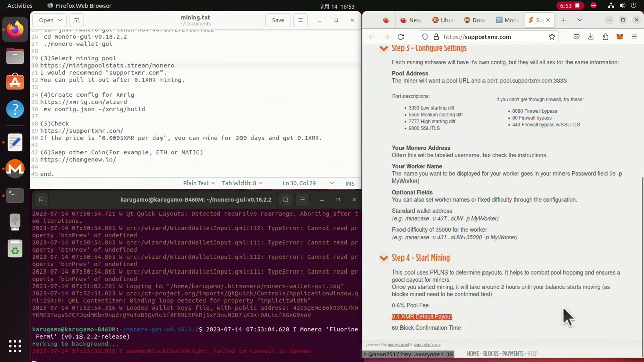Open a new Firefox tab
The width and height of the screenshot is (644, 362).
(x=563, y=20)
